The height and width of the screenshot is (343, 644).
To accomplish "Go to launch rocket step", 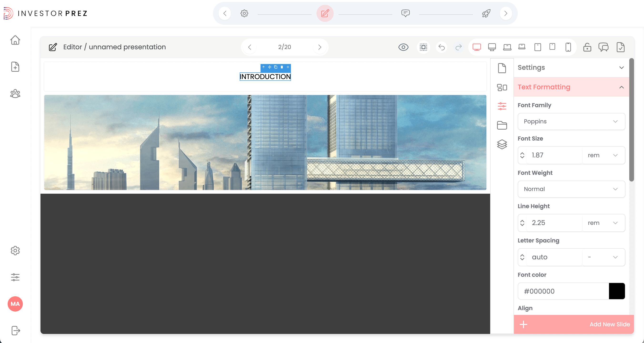I will pos(486,13).
